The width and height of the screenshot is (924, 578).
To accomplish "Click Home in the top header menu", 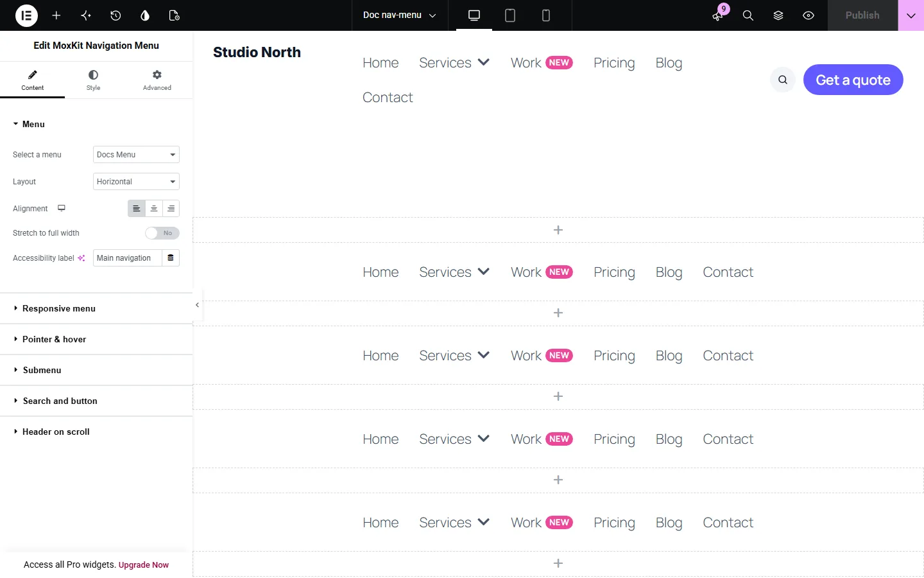I will coord(381,63).
